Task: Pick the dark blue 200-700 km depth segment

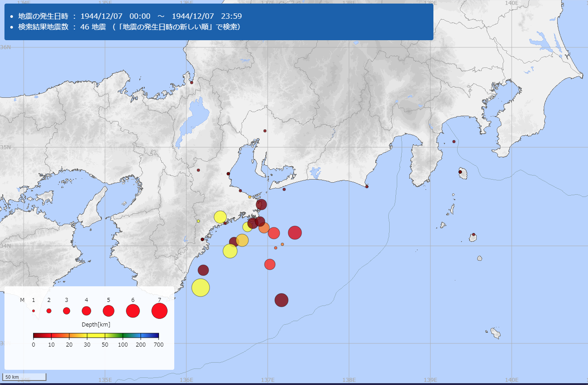Action: click(x=150, y=335)
